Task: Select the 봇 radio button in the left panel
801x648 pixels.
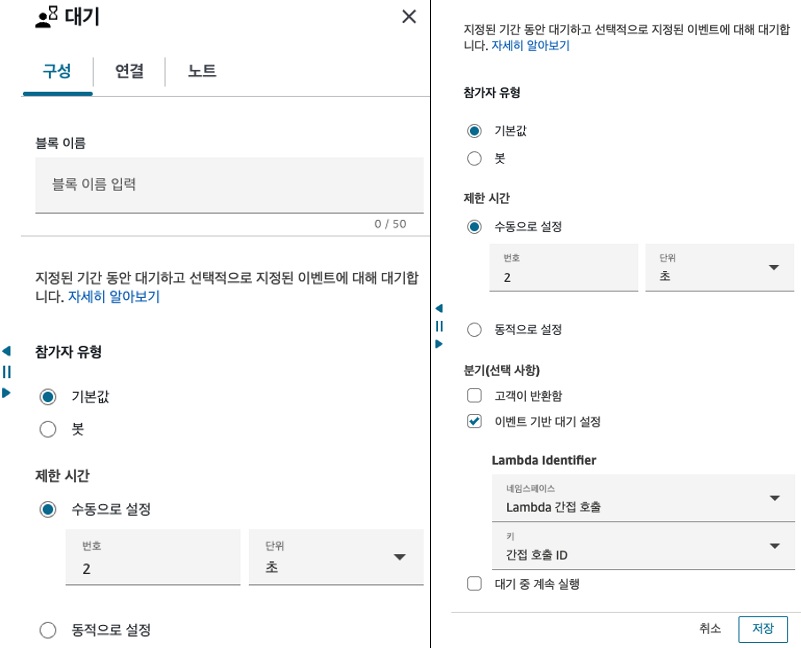Action: [x=48, y=429]
